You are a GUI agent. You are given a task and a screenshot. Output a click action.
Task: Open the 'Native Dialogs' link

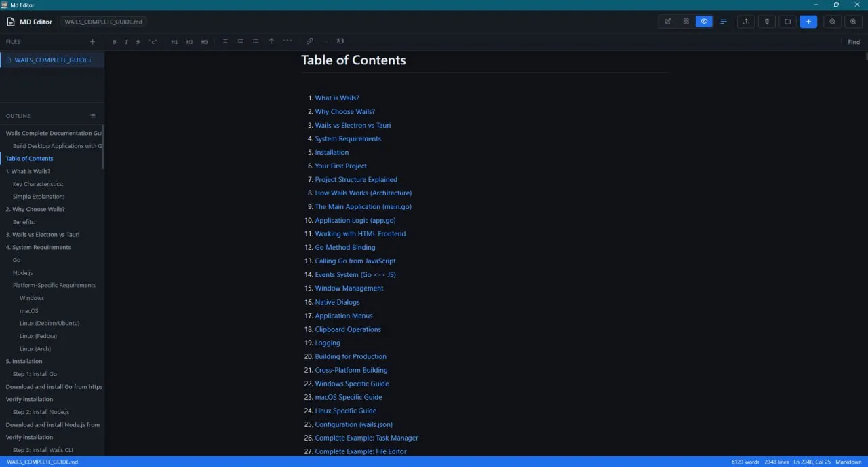coord(338,302)
